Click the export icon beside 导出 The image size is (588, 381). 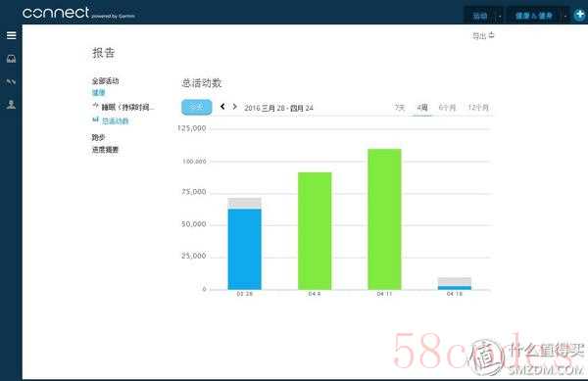click(491, 35)
